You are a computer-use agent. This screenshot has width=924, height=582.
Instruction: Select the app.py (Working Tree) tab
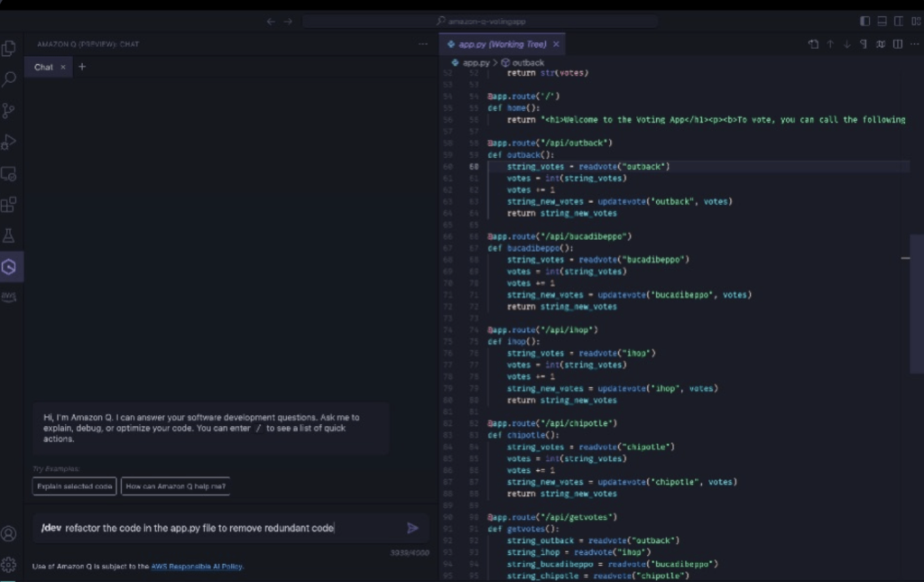tap(502, 44)
